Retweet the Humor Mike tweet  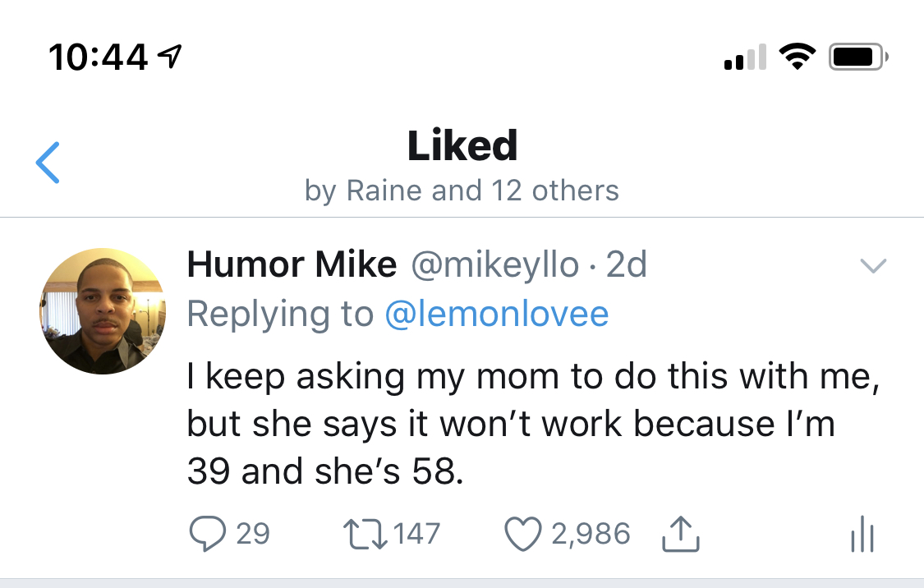pyautogui.click(x=365, y=533)
